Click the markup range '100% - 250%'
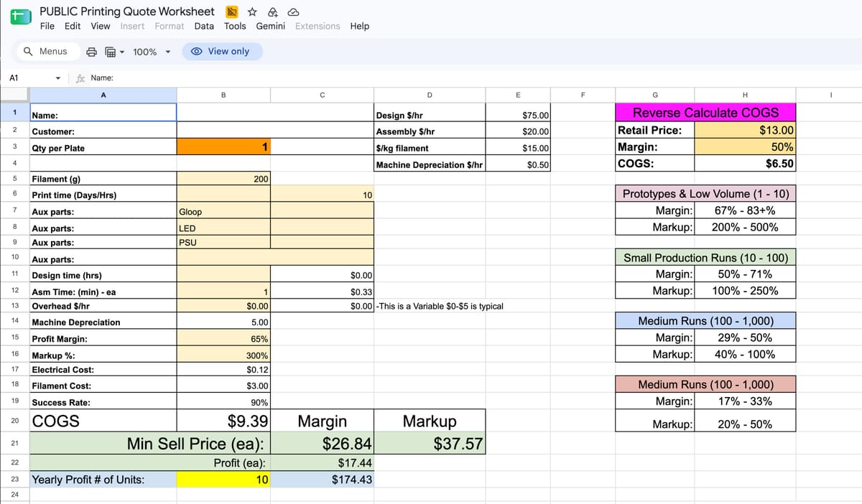 [745, 291]
